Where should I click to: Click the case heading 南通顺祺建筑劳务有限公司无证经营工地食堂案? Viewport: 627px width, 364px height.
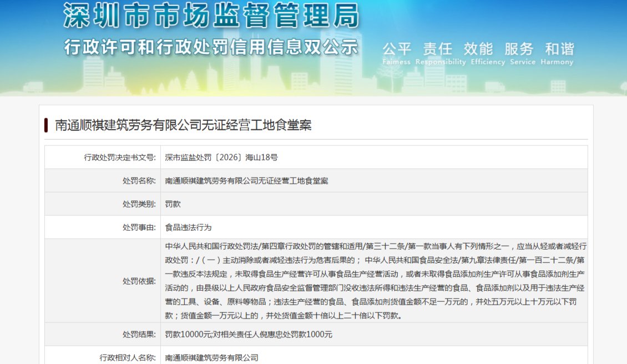click(183, 125)
